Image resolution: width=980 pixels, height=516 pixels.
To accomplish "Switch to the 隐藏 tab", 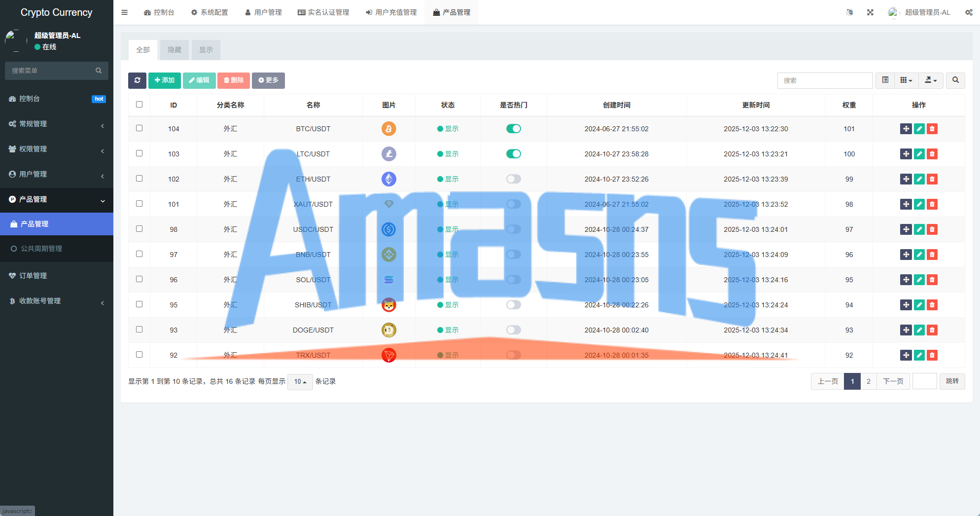I will point(175,50).
